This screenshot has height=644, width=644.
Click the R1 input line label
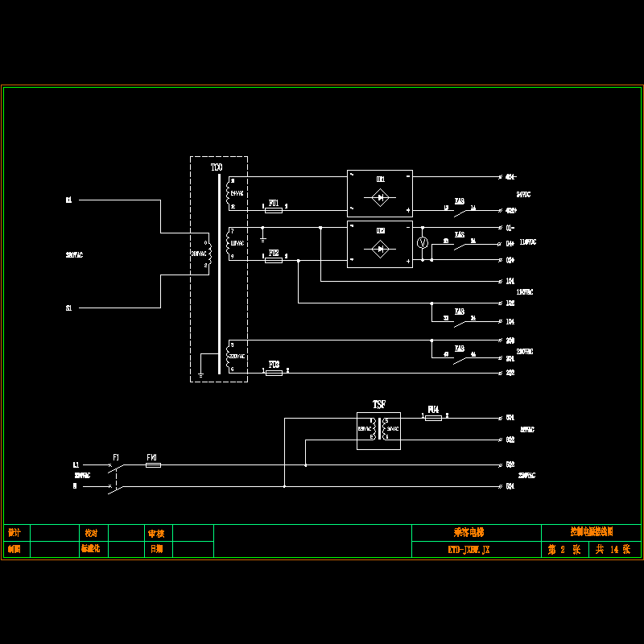[x=69, y=200]
